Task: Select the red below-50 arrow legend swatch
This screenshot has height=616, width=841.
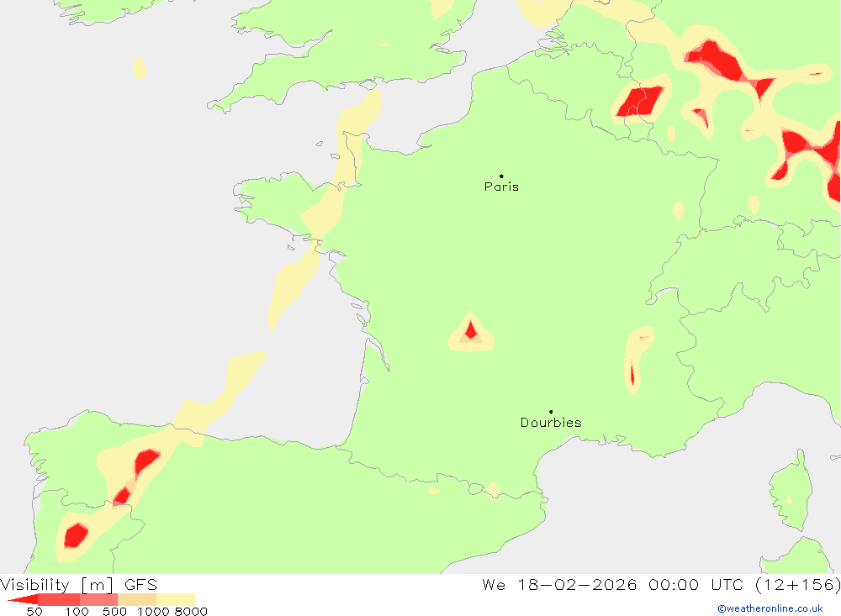Action: [x=23, y=599]
